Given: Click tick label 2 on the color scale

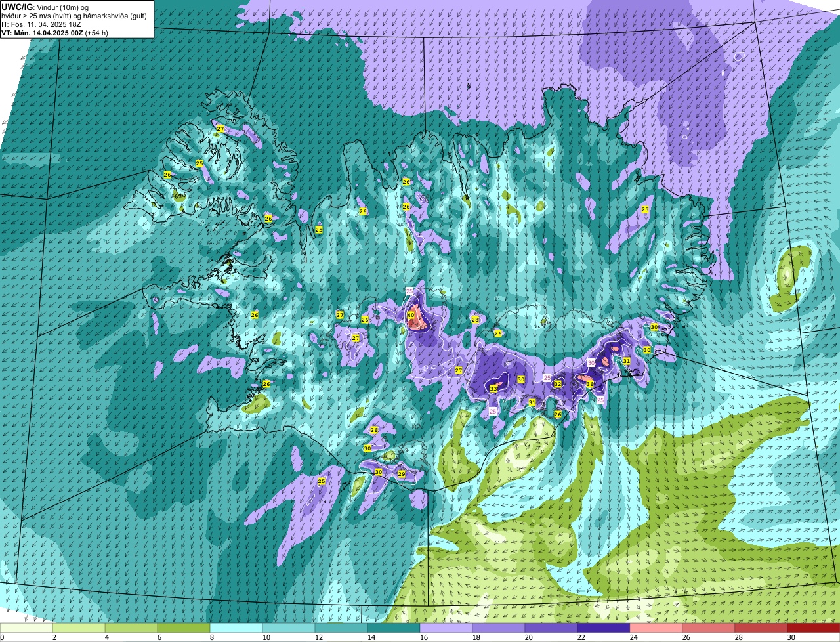Looking at the screenshot, I should point(54,637).
